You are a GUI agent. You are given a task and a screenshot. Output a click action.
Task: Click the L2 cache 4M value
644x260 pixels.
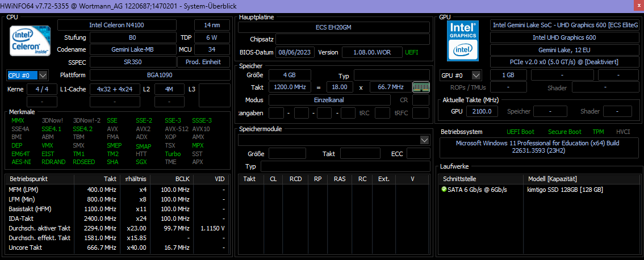pos(169,89)
